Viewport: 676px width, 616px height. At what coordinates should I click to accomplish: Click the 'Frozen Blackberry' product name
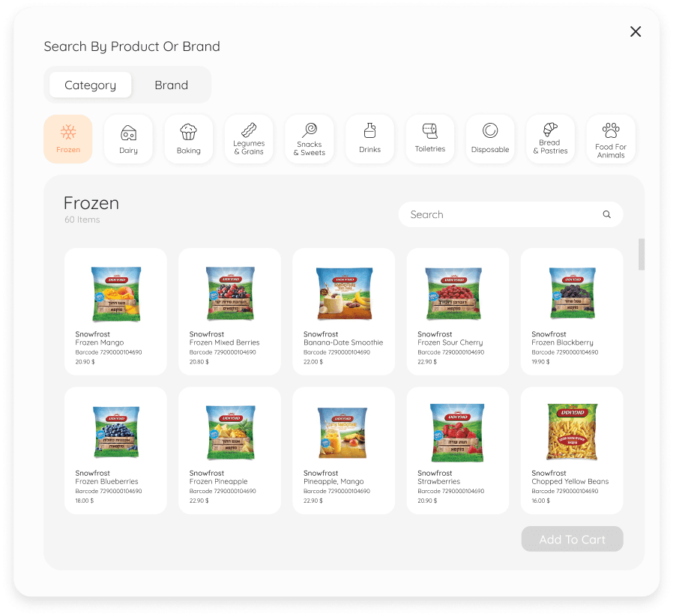(562, 342)
